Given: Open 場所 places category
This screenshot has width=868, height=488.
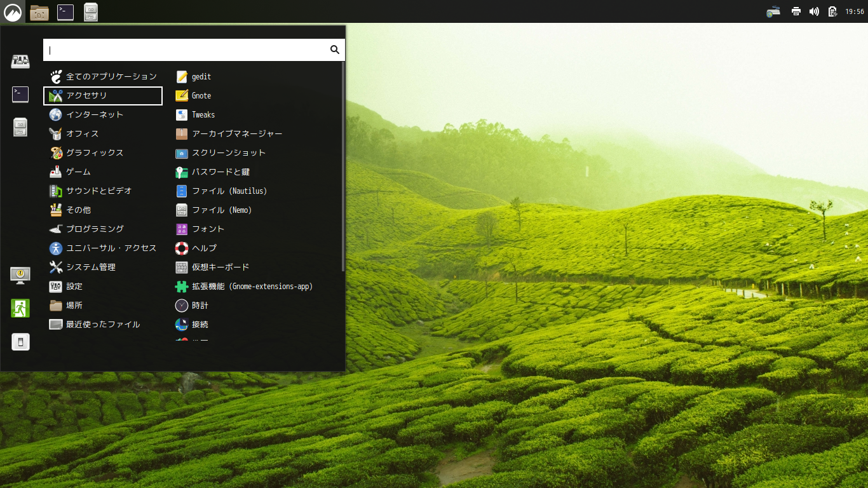Looking at the screenshot, I should click(x=103, y=306).
